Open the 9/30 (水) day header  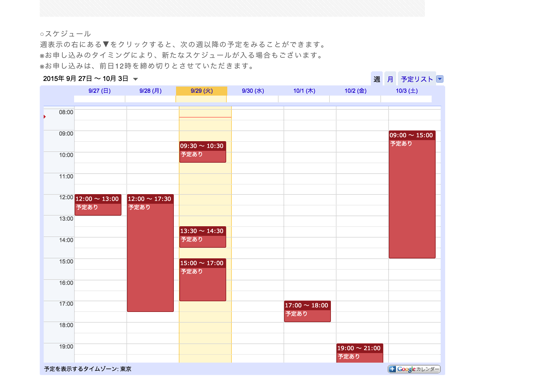(253, 91)
